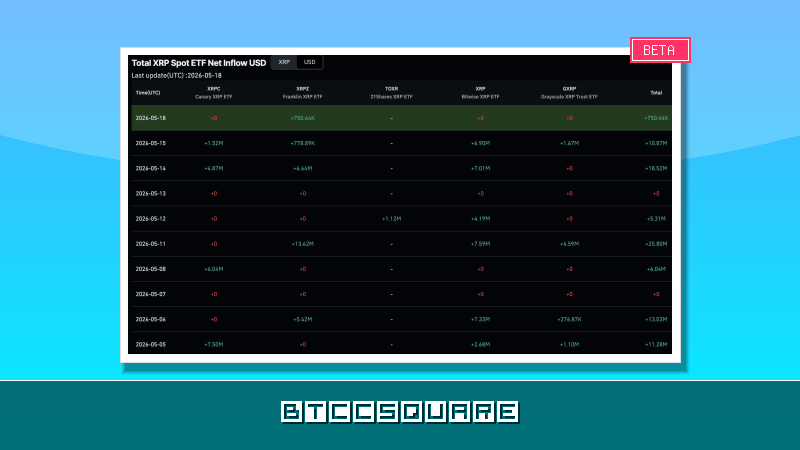Select the 2026-05-12 date cell

click(151, 219)
